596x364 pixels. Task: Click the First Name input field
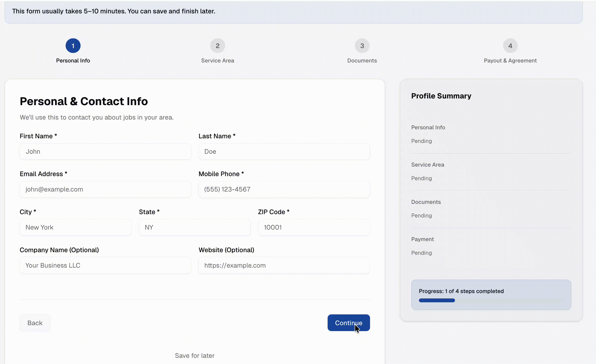[105, 151]
